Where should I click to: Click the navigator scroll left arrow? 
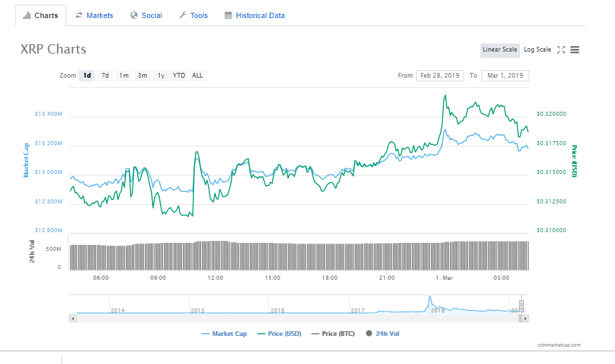(72, 318)
